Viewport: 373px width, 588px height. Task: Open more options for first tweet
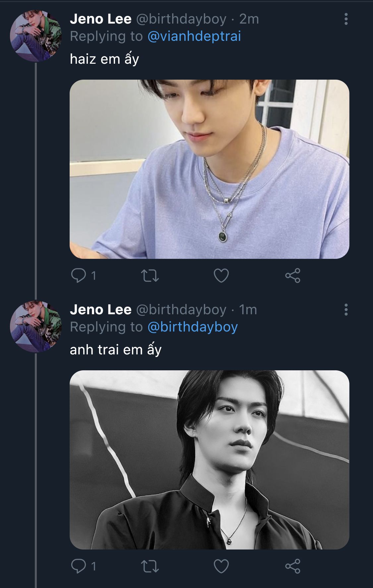click(x=346, y=19)
